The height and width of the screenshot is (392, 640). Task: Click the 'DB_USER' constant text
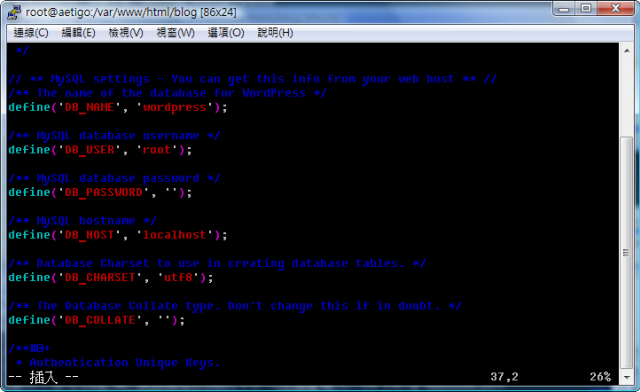pos(90,150)
